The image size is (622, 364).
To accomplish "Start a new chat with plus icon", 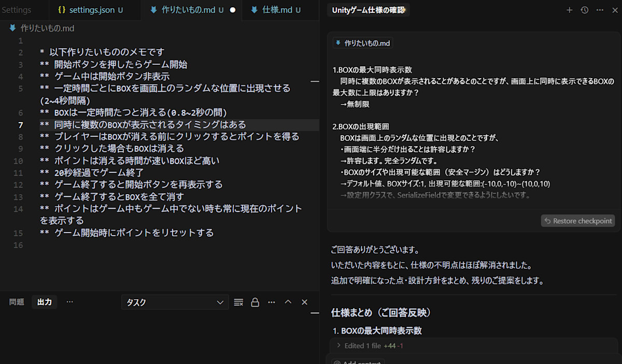I will [570, 10].
